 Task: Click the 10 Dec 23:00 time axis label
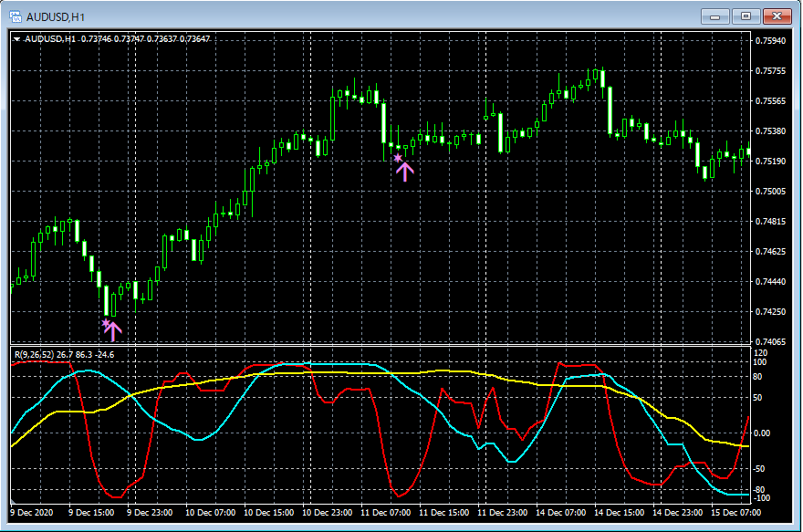point(328,513)
